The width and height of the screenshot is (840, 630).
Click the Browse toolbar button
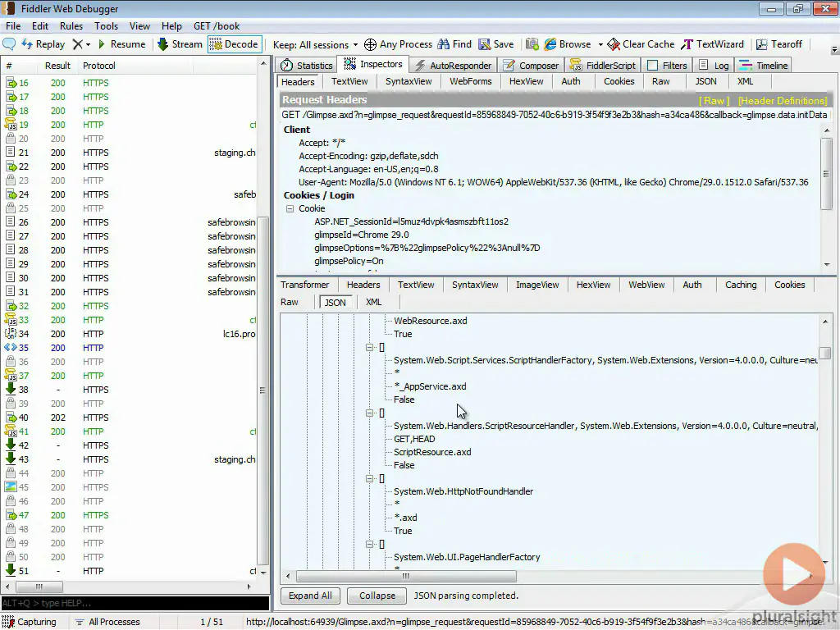coord(568,44)
